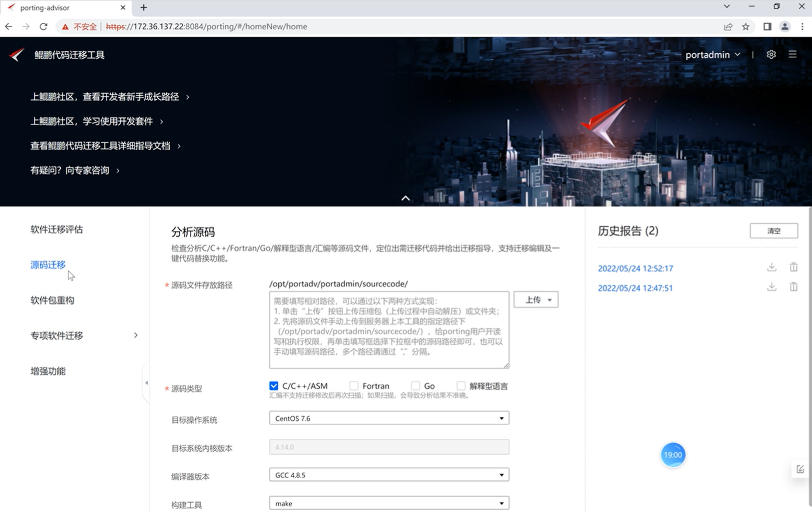This screenshot has height=512, width=812.
Task: Close the porting-advisor tab
Action: (123, 8)
